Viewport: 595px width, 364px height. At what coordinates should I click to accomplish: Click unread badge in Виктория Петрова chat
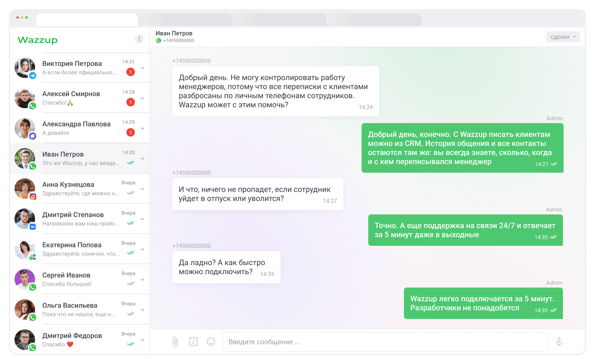(x=131, y=72)
